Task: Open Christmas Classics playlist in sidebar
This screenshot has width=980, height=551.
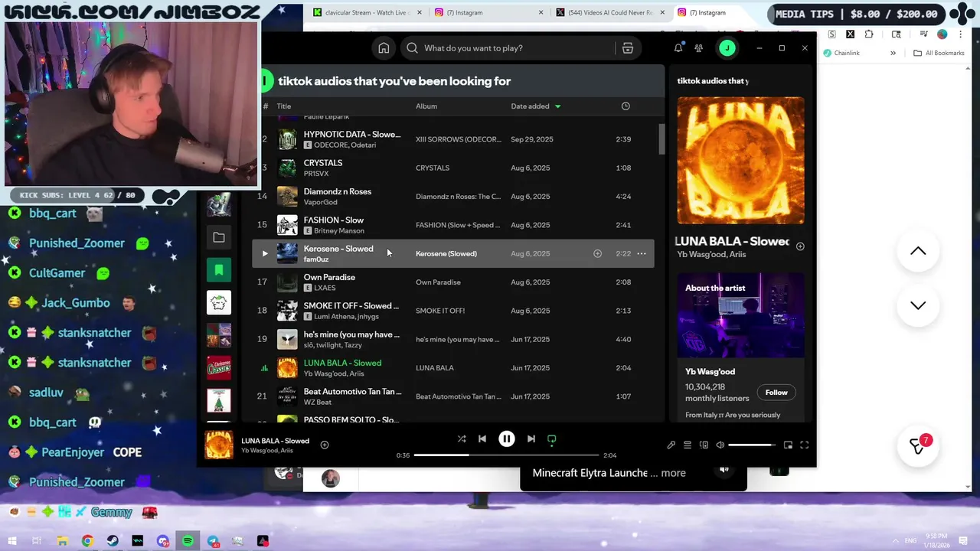Action: (219, 368)
